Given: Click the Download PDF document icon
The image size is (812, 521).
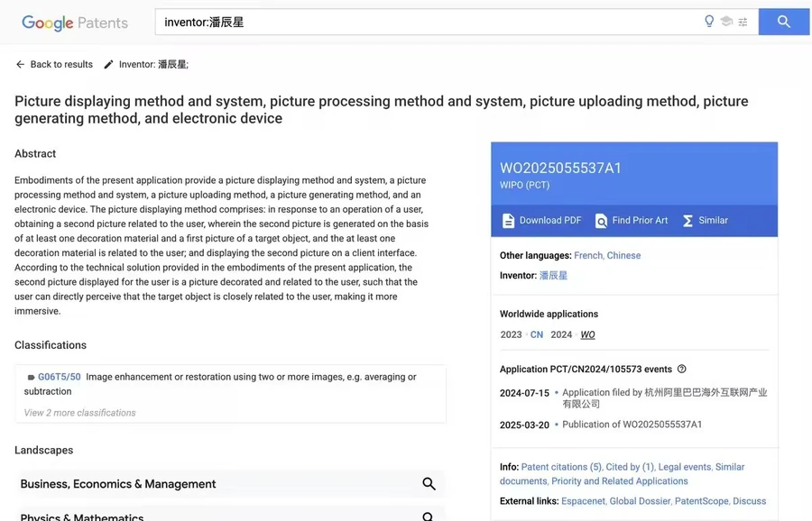Looking at the screenshot, I should click(x=508, y=221).
